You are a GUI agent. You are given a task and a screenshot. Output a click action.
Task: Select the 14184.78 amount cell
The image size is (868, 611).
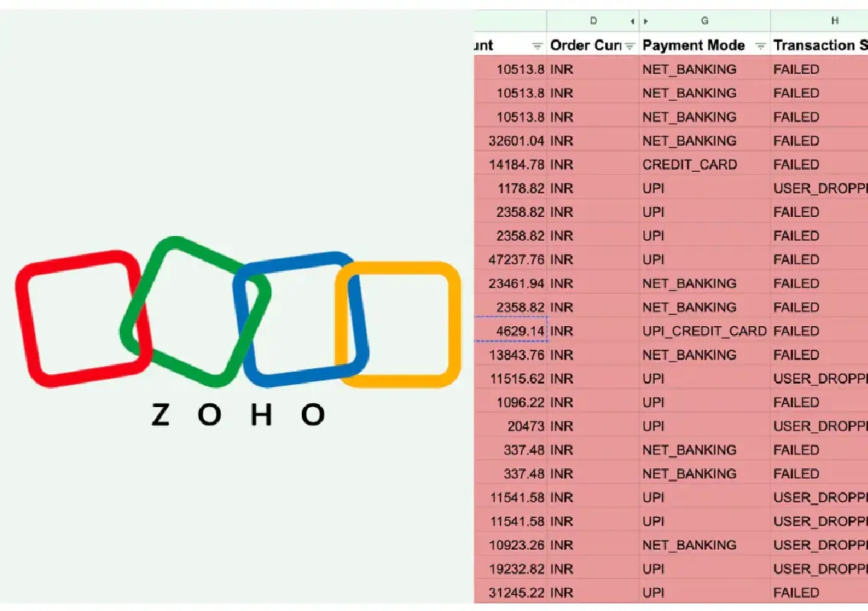pyautogui.click(x=510, y=164)
